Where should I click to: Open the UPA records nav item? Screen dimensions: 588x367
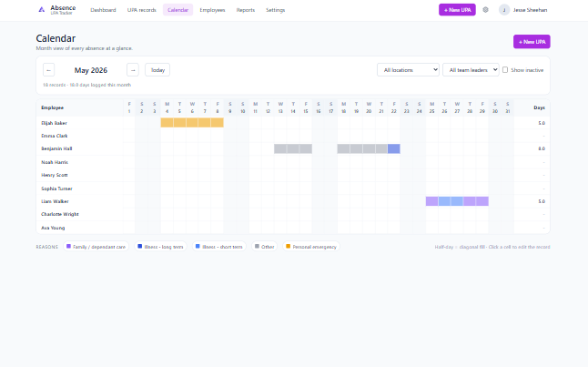pyautogui.click(x=142, y=10)
